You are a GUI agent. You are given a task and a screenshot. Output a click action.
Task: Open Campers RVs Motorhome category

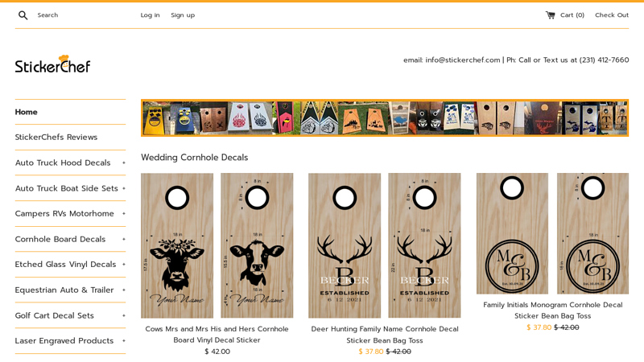pyautogui.click(x=64, y=213)
